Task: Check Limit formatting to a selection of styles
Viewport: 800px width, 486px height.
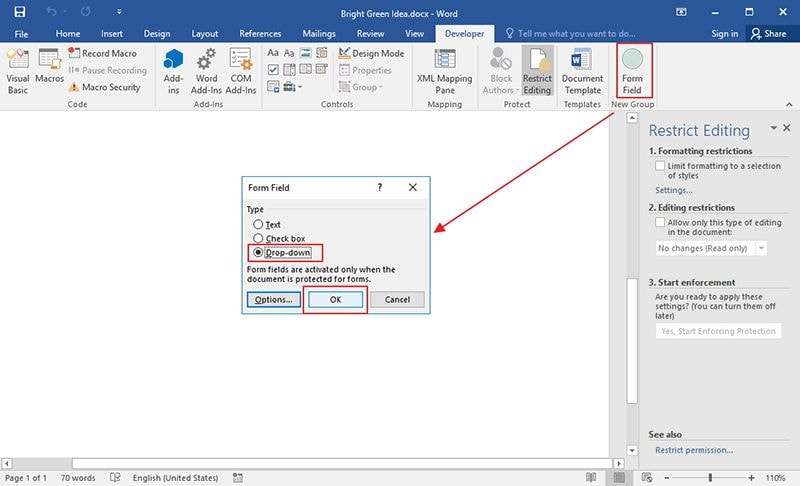Action: coord(660,166)
